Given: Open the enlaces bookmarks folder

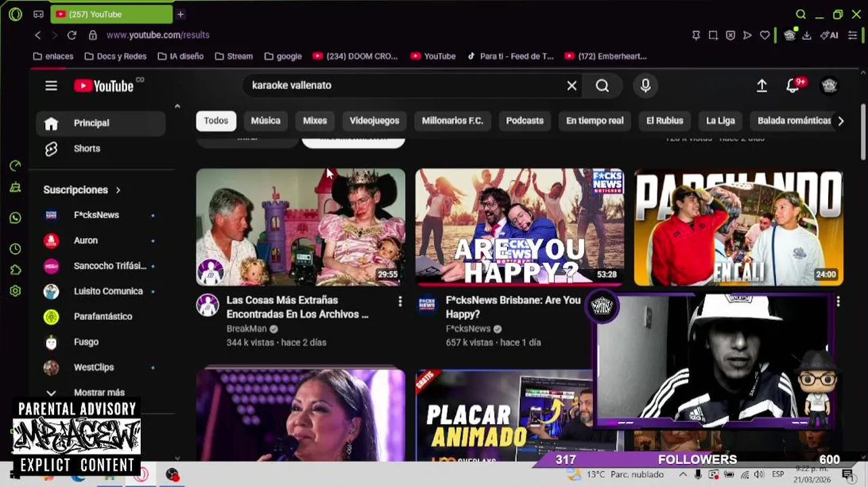Looking at the screenshot, I should click(x=53, y=56).
